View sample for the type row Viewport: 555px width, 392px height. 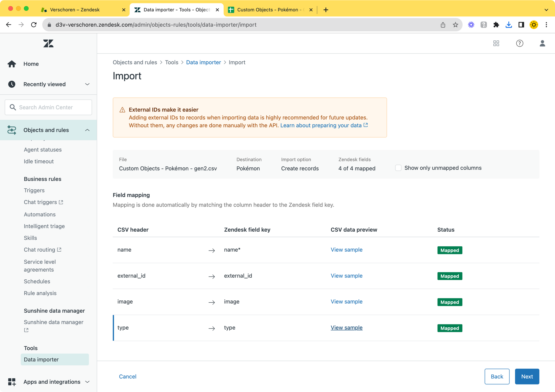[346, 328]
